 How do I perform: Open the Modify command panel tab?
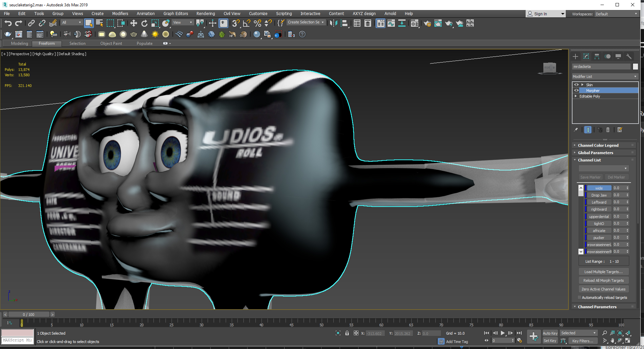[586, 56]
